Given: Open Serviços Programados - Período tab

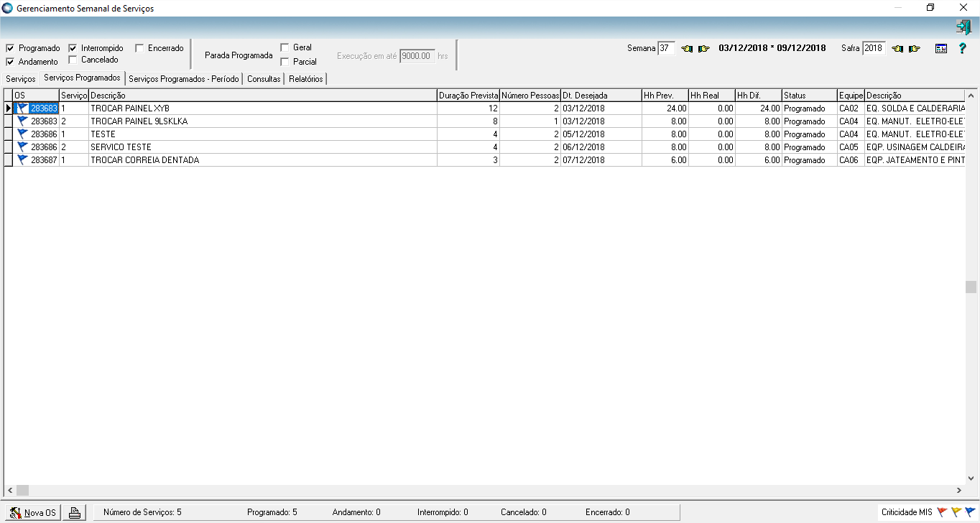Looking at the screenshot, I should pos(184,79).
